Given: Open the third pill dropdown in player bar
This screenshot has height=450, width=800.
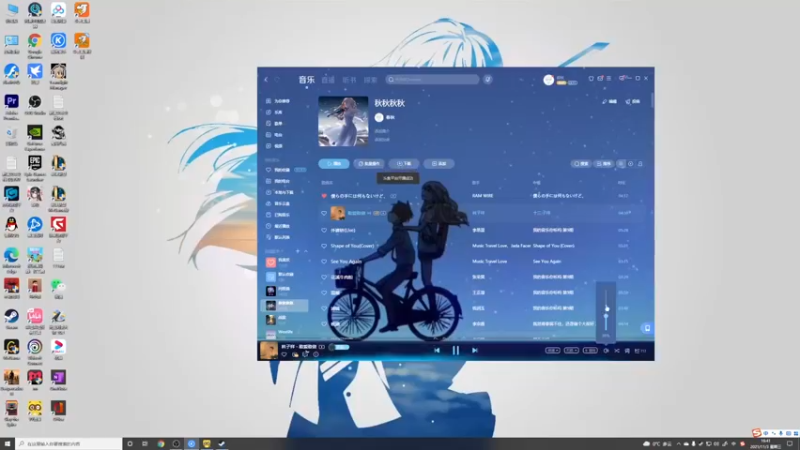Looking at the screenshot, I should (x=590, y=351).
